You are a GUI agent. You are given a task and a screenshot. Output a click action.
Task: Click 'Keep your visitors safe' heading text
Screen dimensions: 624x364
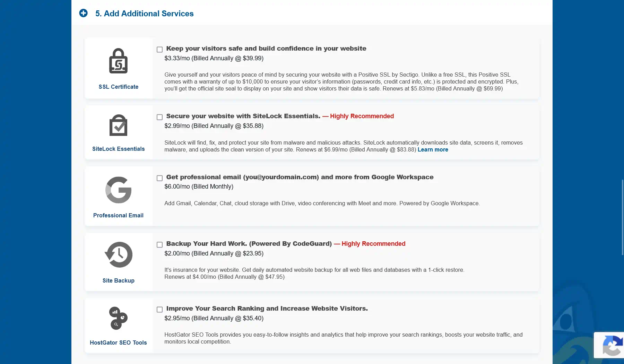pyautogui.click(x=266, y=49)
